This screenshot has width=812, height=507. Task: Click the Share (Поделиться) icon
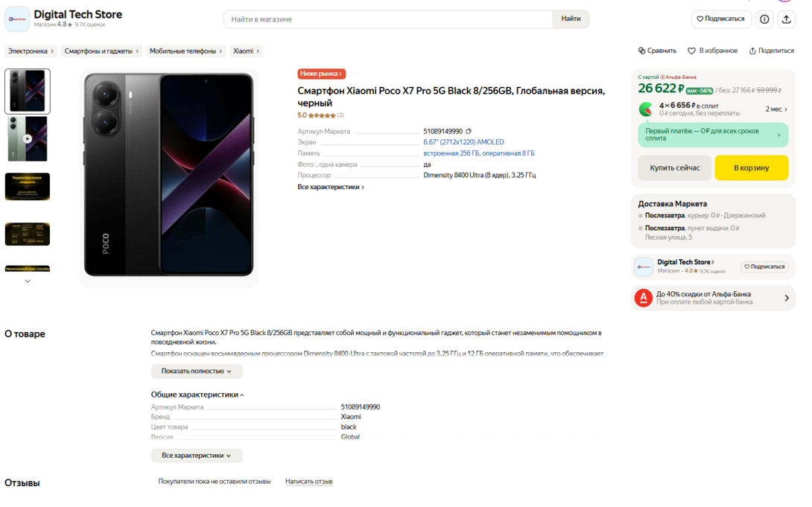tap(752, 51)
